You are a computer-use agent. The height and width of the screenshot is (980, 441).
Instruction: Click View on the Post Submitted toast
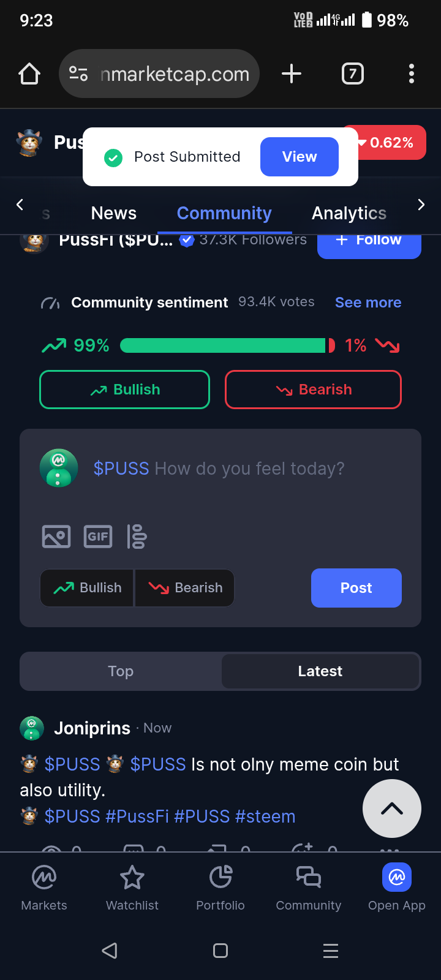tap(300, 157)
